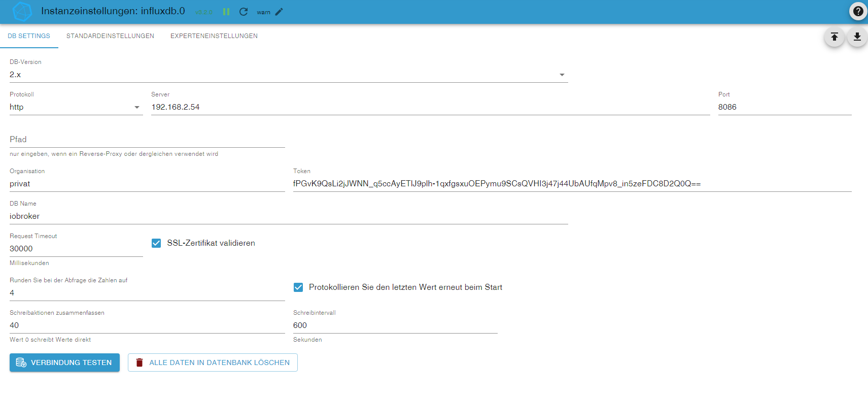Expand the DB-Version dropdown

point(289,75)
